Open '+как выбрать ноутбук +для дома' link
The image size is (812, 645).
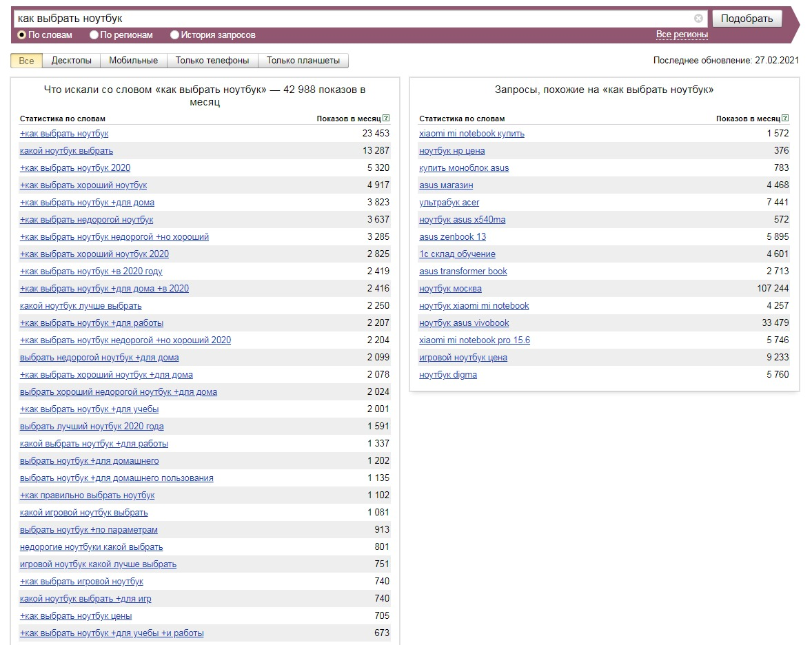(87, 203)
